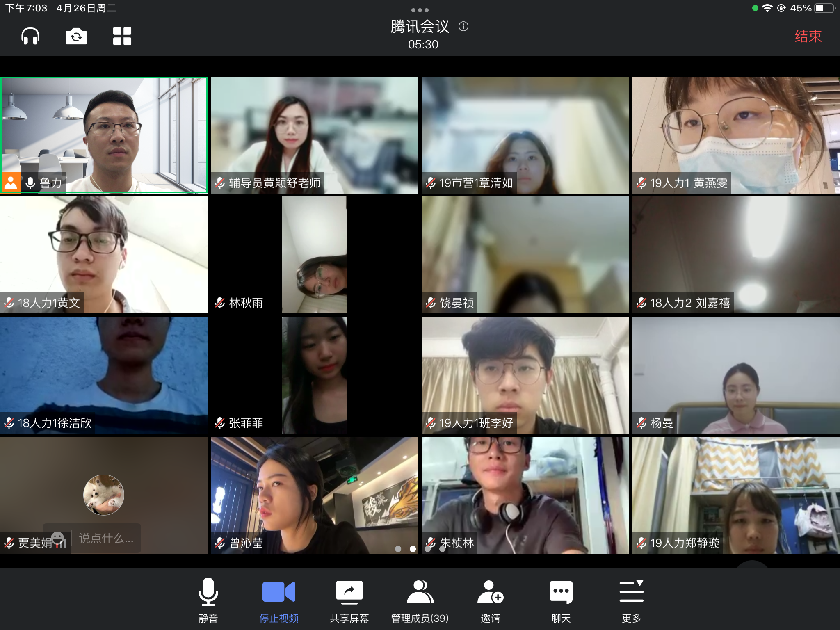Open 管理成员(39) participant list

(x=420, y=600)
